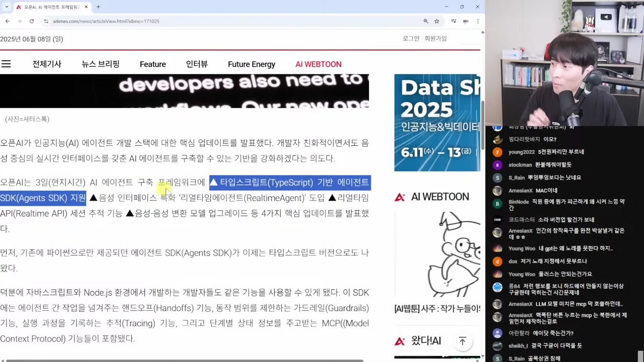Click the Data 2025 banner advertisement
The height and width of the screenshot is (362, 644).
point(437,123)
